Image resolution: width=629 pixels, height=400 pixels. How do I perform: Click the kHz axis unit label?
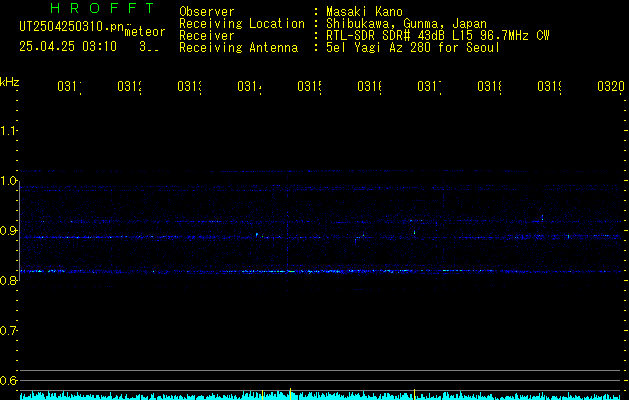coord(10,82)
